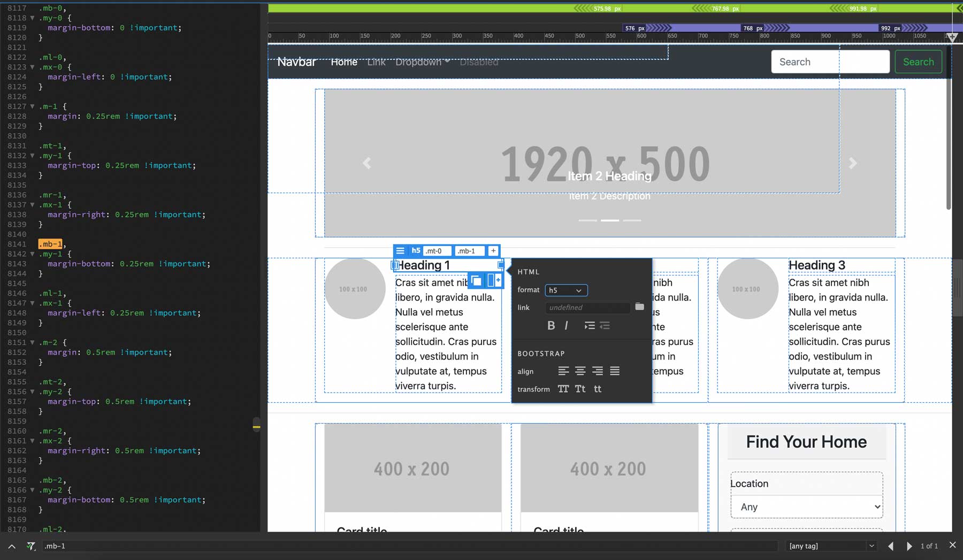Open the Location dropdown under Find Your Home

tap(806, 507)
